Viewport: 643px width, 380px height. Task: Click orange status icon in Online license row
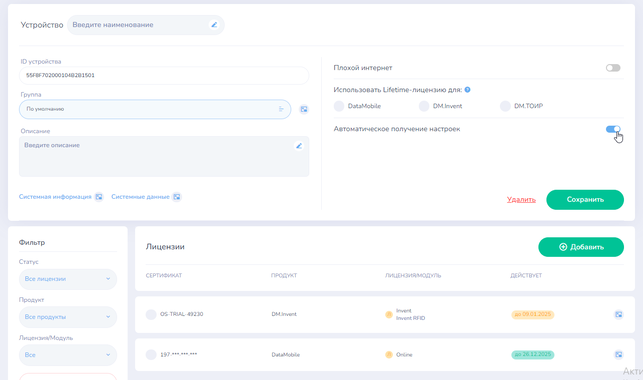coord(389,355)
